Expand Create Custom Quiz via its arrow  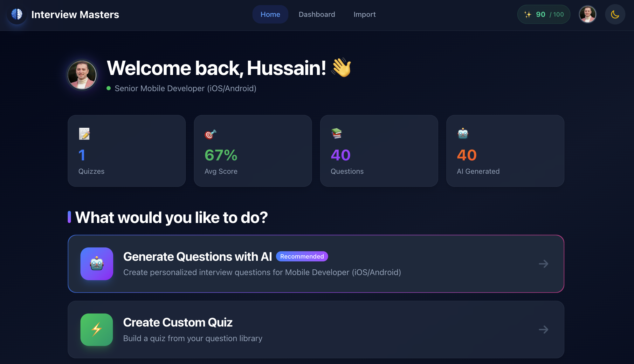(544, 330)
